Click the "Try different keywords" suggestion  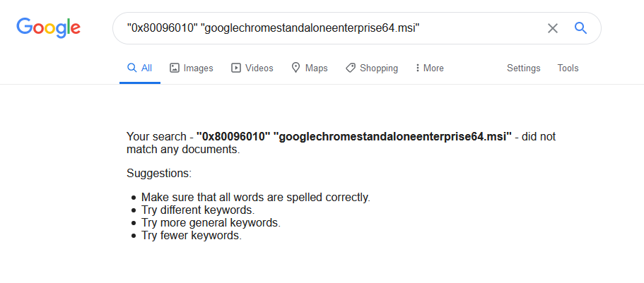[198, 210]
